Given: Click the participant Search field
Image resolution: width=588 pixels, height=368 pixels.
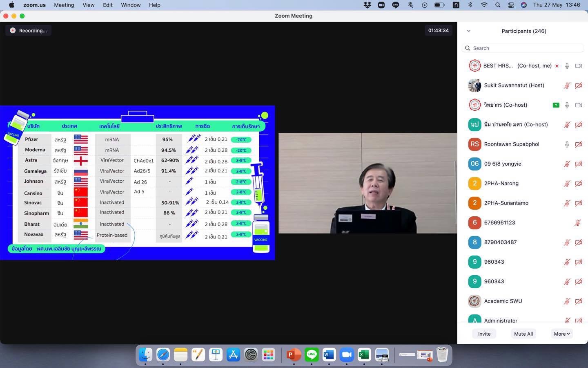Looking at the screenshot, I should pyautogui.click(x=525, y=48).
